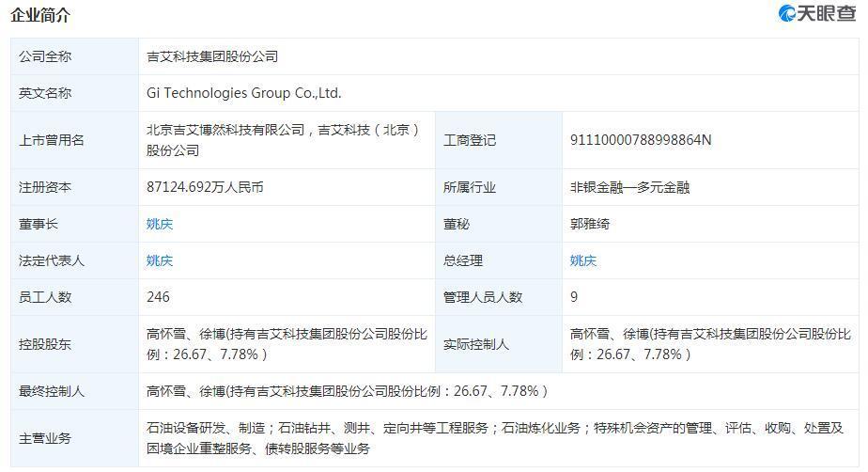
Task: Click the 公司全称 label cell
Action: [74, 56]
